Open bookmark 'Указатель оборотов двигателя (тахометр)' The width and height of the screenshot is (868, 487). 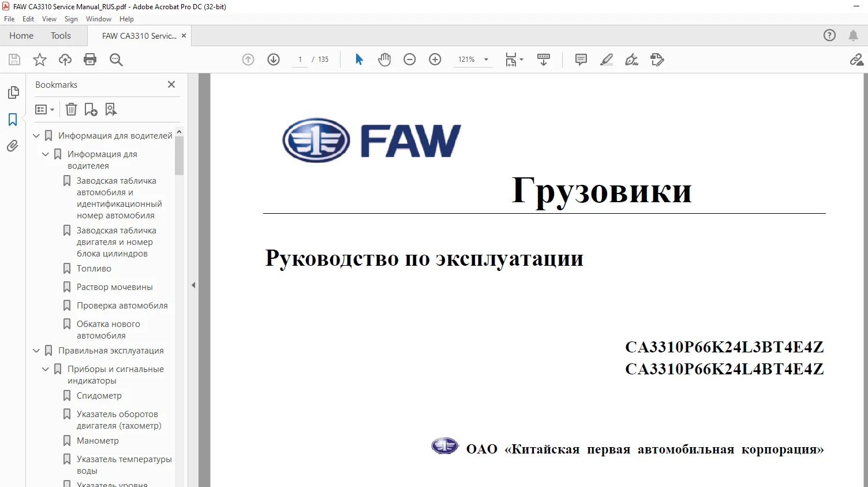point(119,420)
